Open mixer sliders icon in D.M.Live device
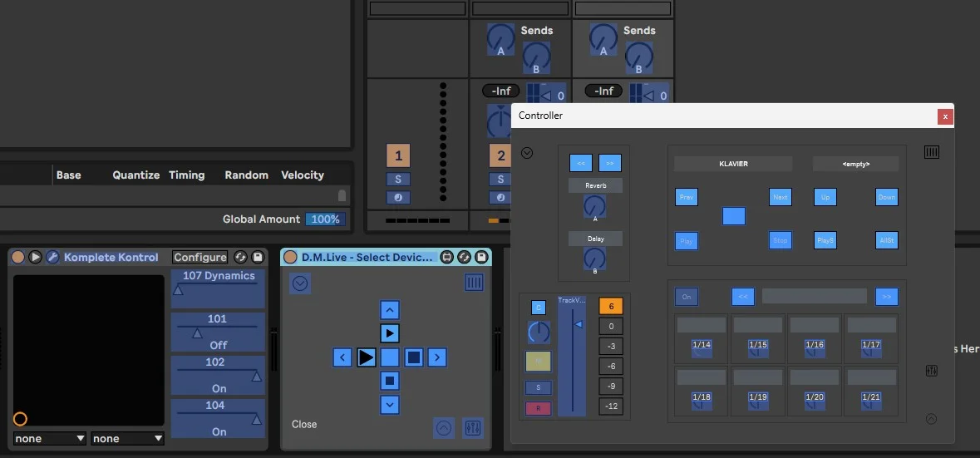This screenshot has height=458, width=980. point(473,428)
